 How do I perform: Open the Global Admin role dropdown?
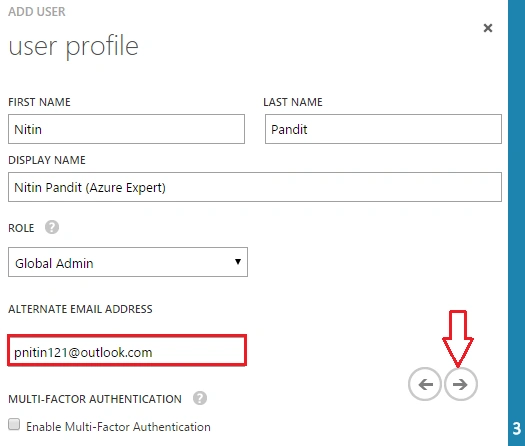pos(128,262)
